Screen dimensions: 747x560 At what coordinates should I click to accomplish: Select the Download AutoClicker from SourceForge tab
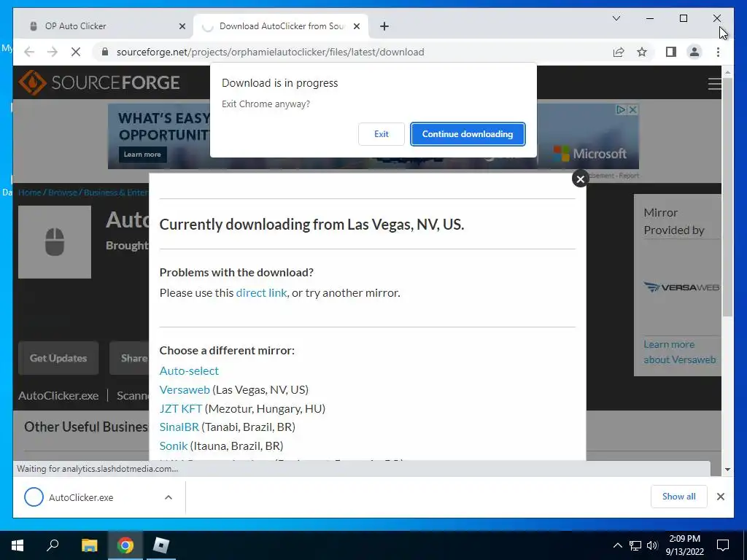[281, 26]
